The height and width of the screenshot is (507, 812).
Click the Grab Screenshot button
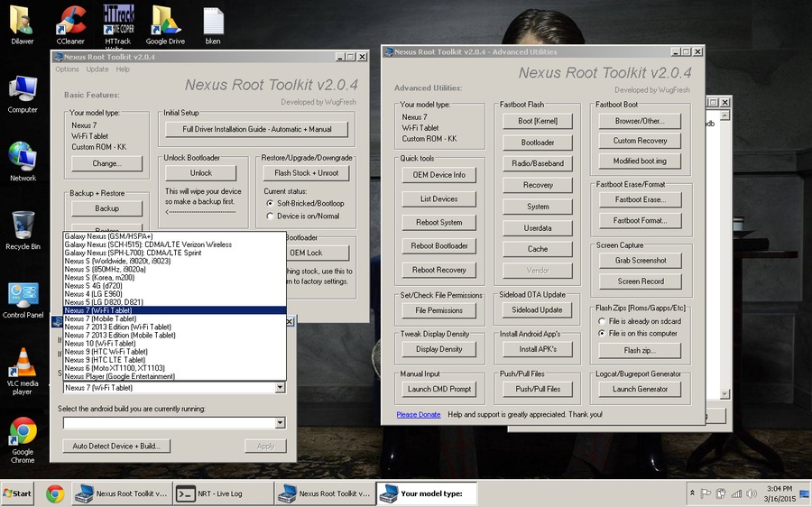[641, 261]
